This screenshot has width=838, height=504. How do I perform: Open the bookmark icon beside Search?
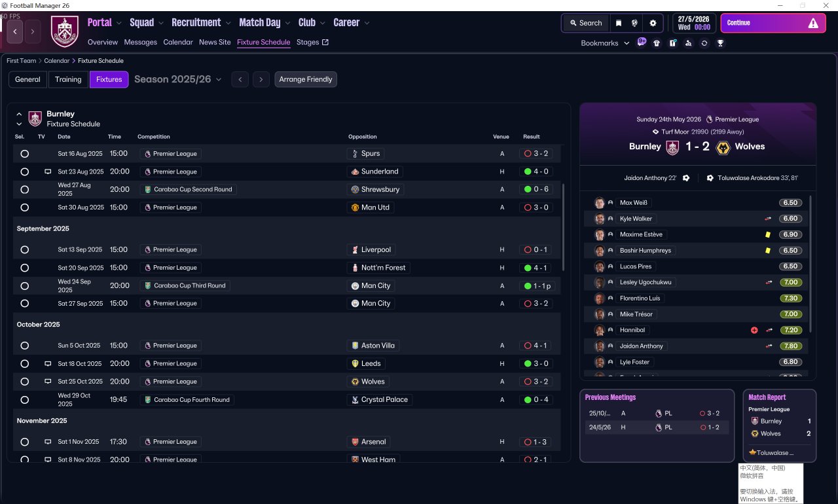pyautogui.click(x=619, y=23)
